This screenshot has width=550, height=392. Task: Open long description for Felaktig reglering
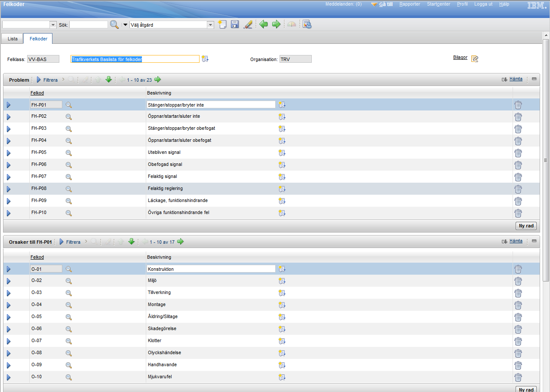pos(282,189)
